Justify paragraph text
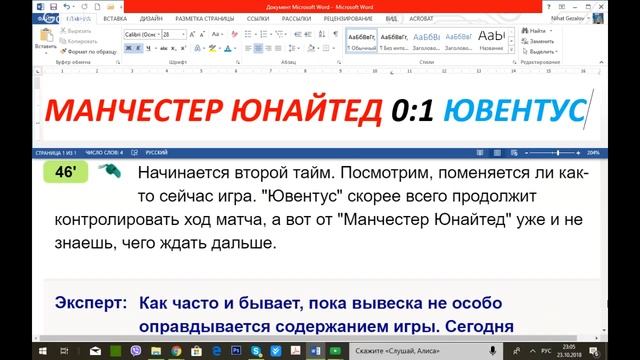Screen dimensions: 640x360 pos(278,48)
